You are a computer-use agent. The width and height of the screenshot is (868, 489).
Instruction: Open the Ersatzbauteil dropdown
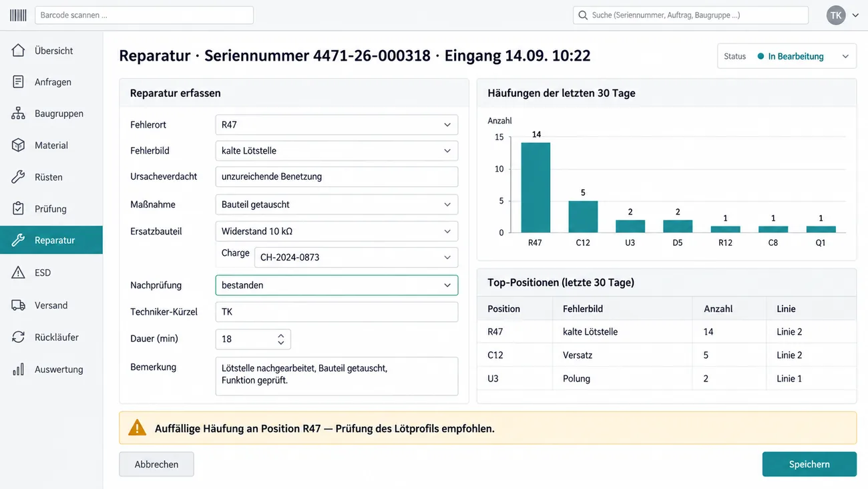(337, 231)
